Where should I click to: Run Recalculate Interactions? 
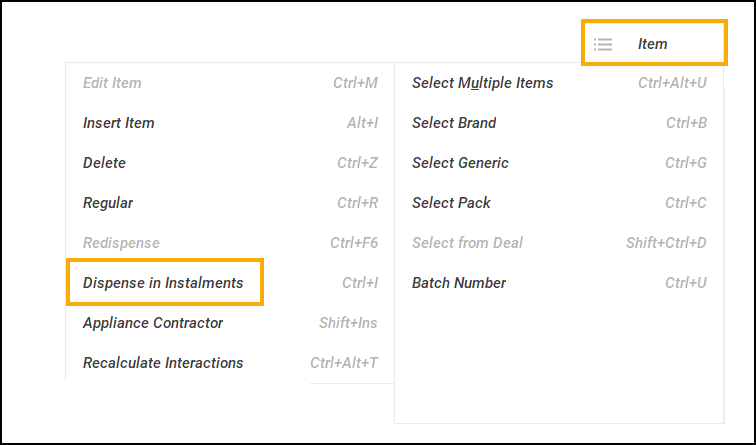[163, 363]
